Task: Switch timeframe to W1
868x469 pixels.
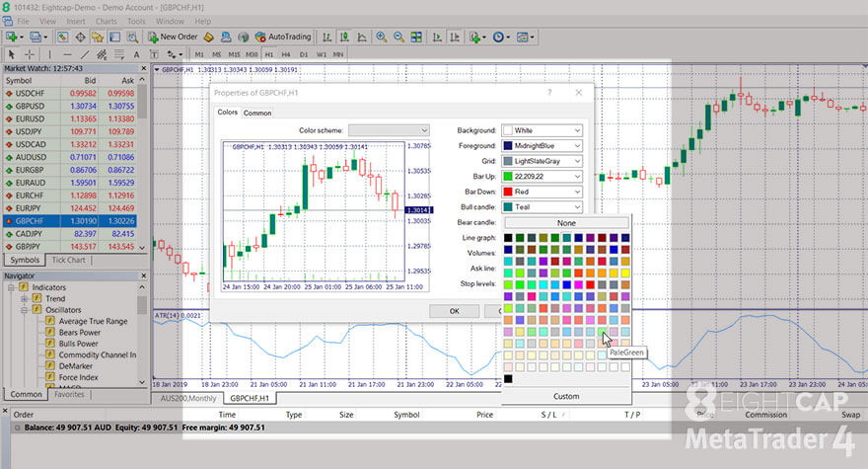Action: 322,54
